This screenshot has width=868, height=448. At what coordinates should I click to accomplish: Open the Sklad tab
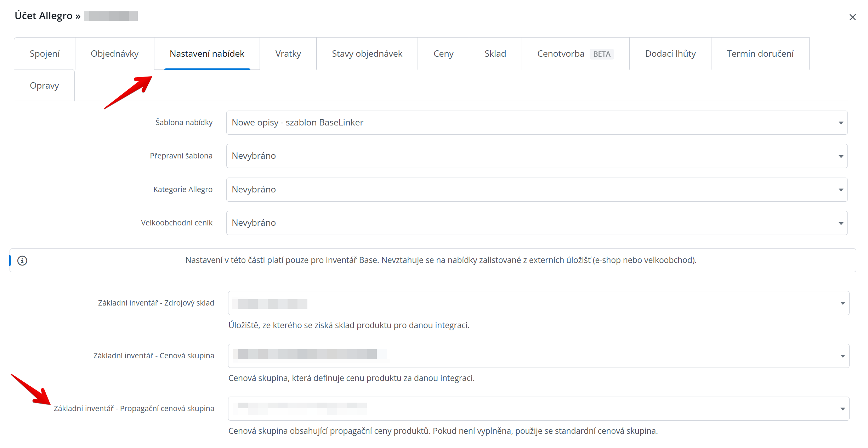tap(495, 54)
